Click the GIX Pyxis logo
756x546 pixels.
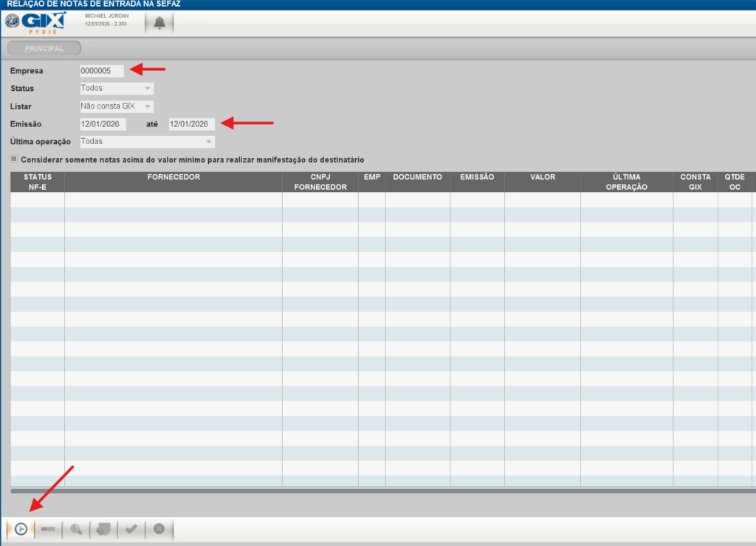tap(35, 23)
